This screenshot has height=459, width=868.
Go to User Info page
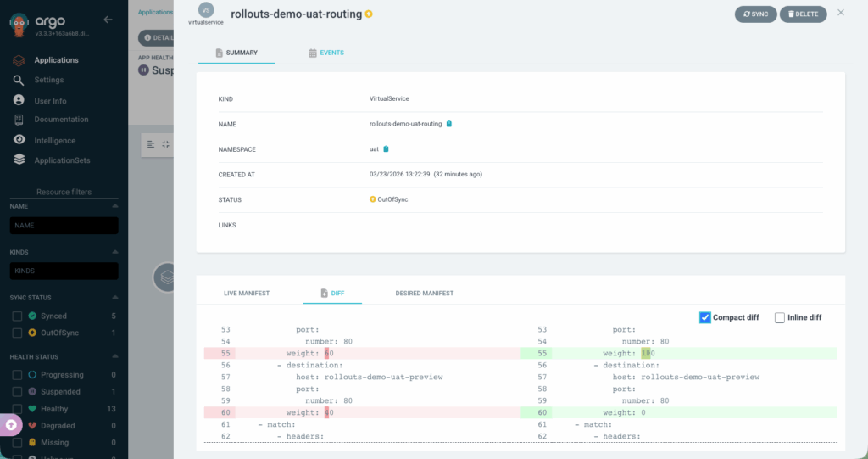tap(50, 101)
